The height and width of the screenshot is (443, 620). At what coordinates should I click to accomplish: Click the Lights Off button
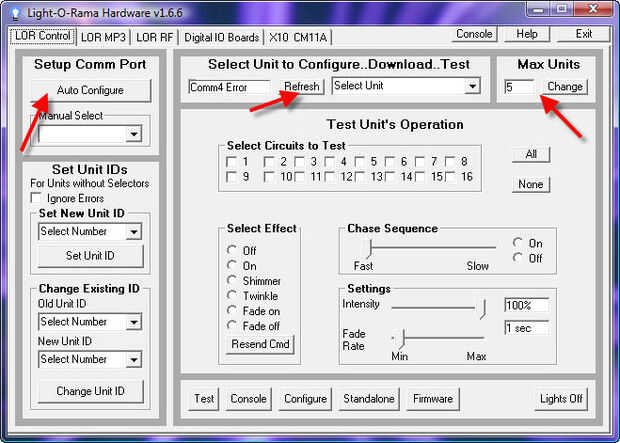[561, 399]
